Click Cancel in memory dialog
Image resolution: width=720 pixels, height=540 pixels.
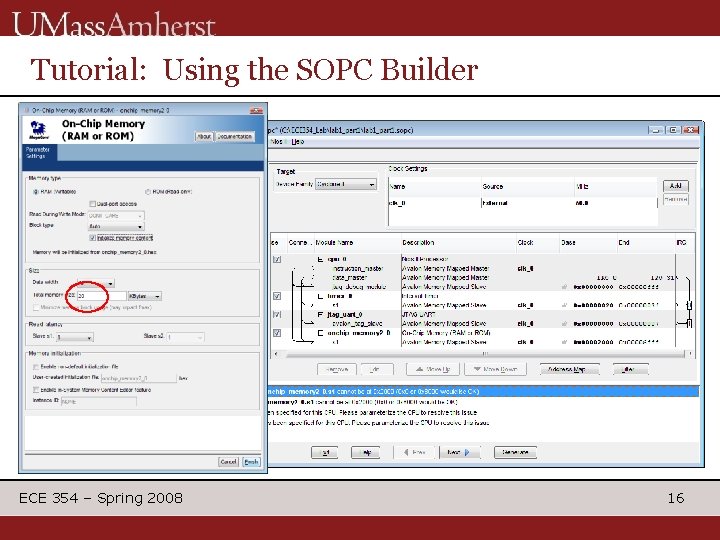point(228,461)
